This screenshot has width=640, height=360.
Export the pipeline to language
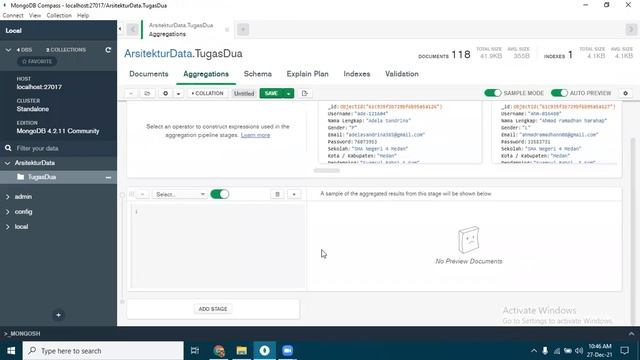pos(304,93)
